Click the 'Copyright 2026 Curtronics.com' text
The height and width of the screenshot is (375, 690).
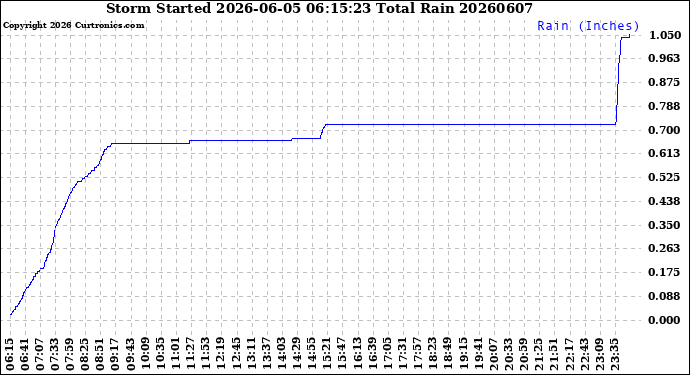(x=73, y=25)
